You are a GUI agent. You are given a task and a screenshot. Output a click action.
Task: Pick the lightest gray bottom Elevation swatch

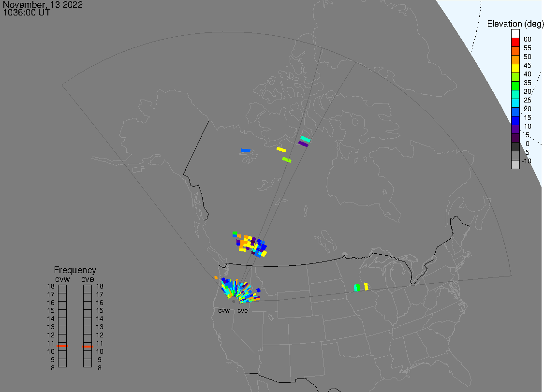(x=515, y=164)
